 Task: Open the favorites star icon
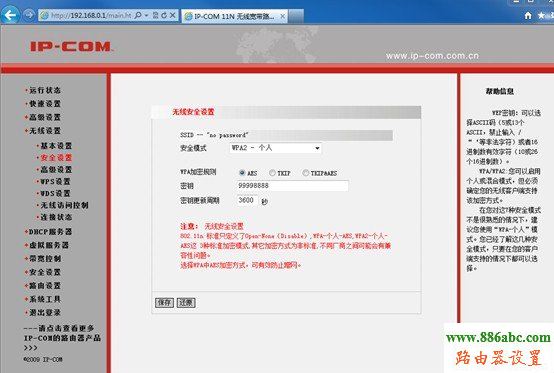541,16
